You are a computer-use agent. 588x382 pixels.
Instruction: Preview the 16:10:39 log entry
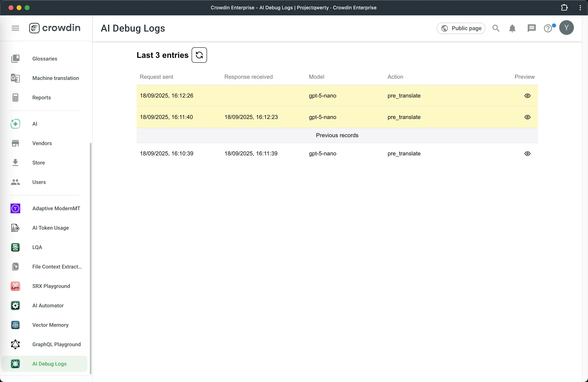click(527, 153)
